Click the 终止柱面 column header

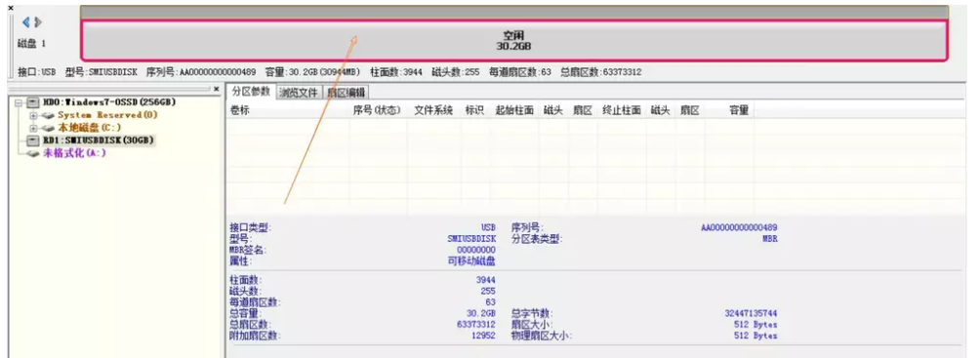pos(622,110)
